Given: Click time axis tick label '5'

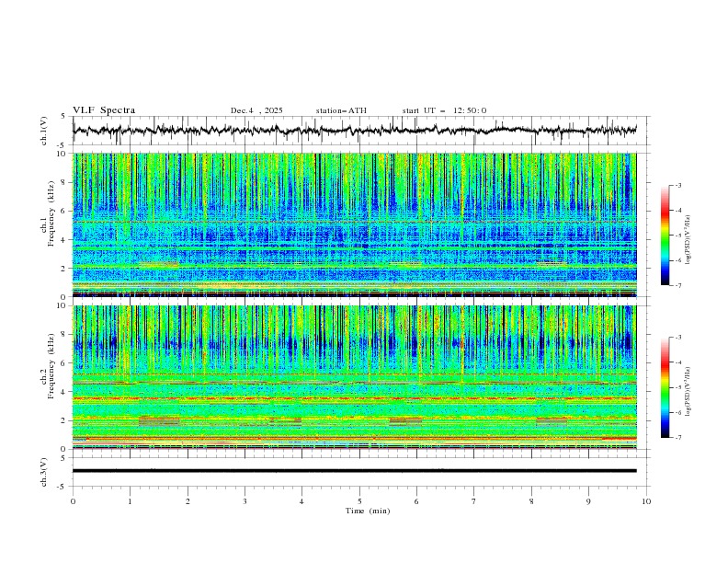Looking at the screenshot, I should (359, 501).
